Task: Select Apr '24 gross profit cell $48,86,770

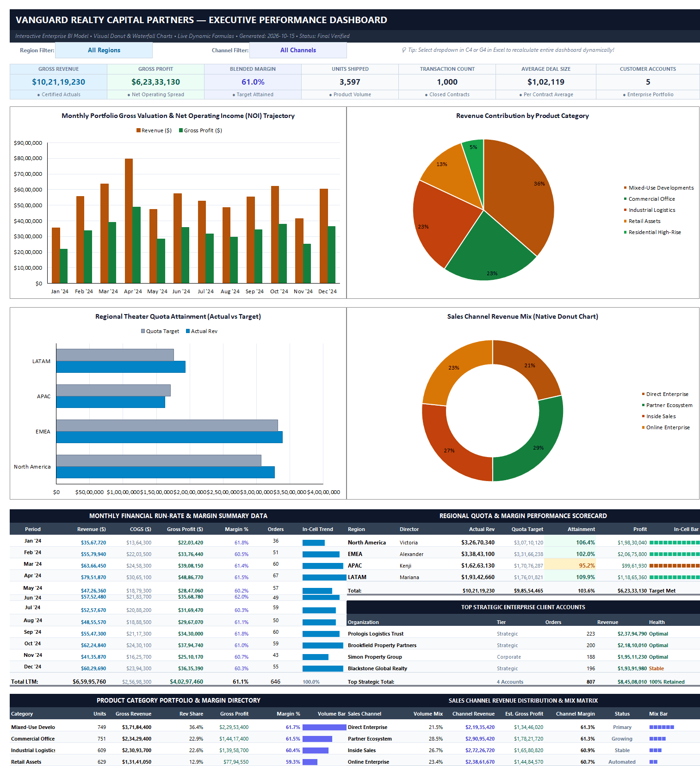Action: click(191, 577)
